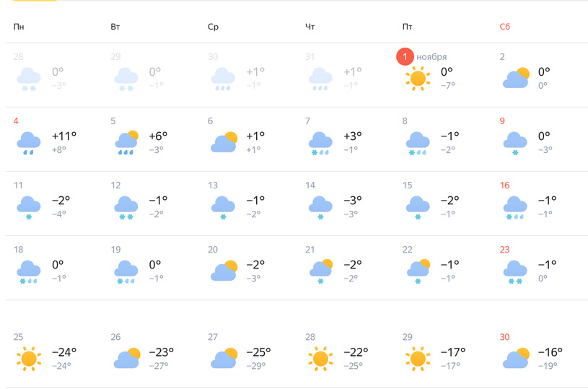The height and width of the screenshot is (389, 588).
Task: Open the partly cloudy icon for day 6
Action: click(224, 141)
